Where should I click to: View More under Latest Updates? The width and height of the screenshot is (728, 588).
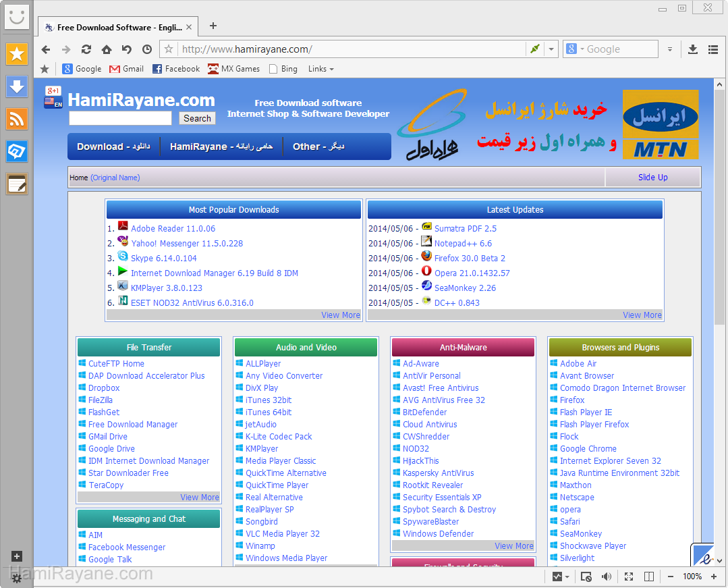click(642, 315)
